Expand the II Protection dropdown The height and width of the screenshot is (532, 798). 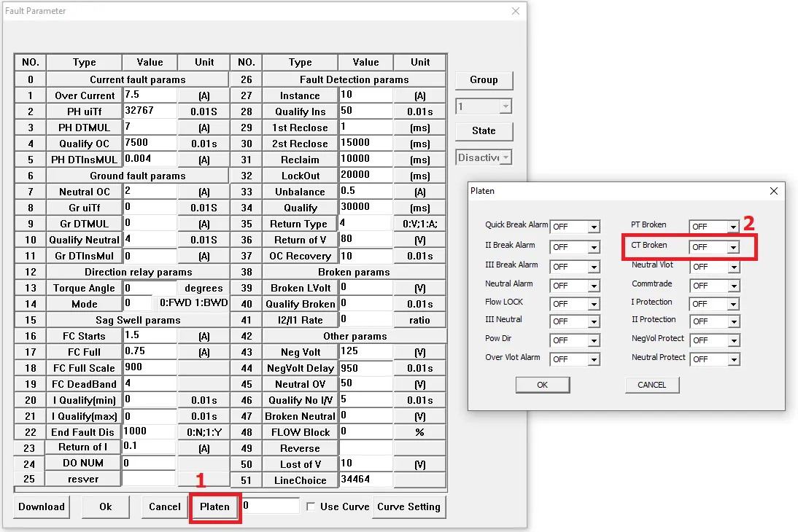[715, 321]
